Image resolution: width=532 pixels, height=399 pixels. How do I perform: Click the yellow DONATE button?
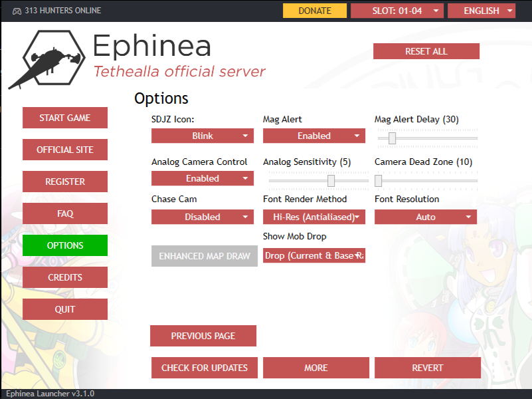click(x=315, y=11)
